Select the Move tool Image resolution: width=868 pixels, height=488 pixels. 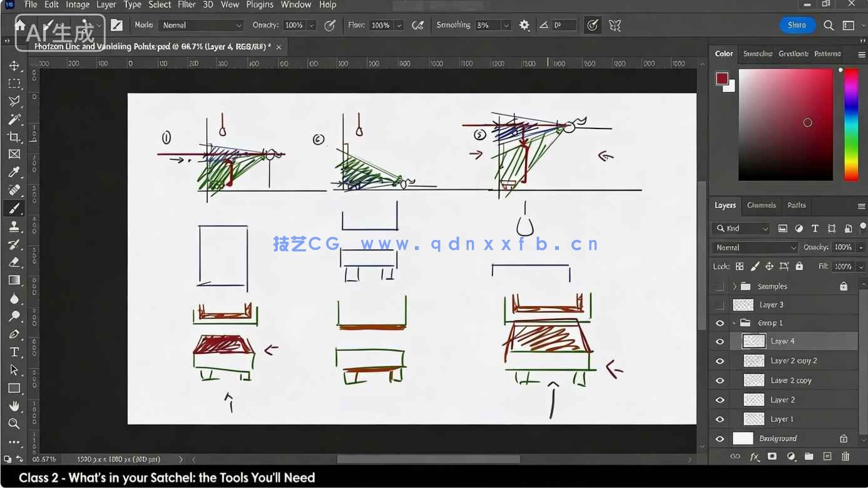[14, 66]
